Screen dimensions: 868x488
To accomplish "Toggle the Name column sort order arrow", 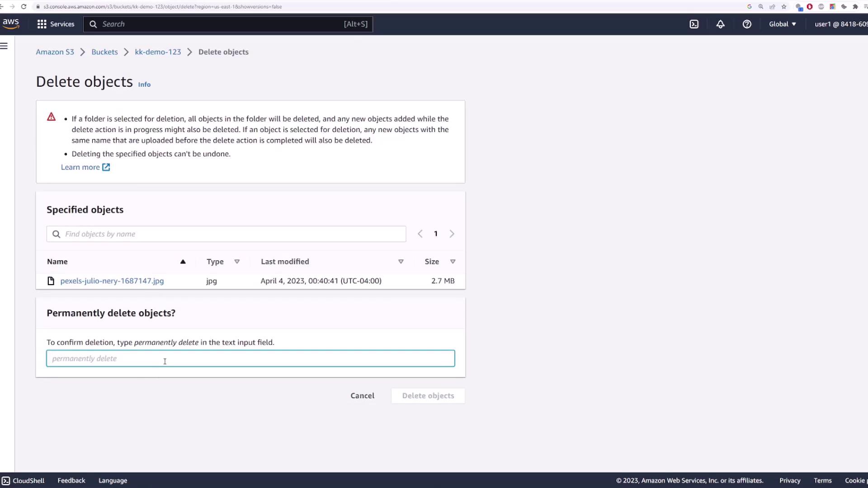I will 183,262.
